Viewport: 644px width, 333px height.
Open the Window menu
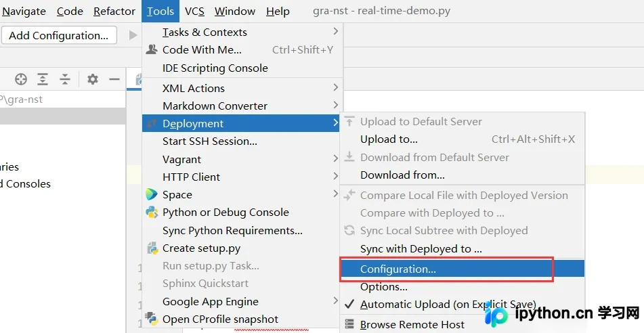click(x=235, y=11)
